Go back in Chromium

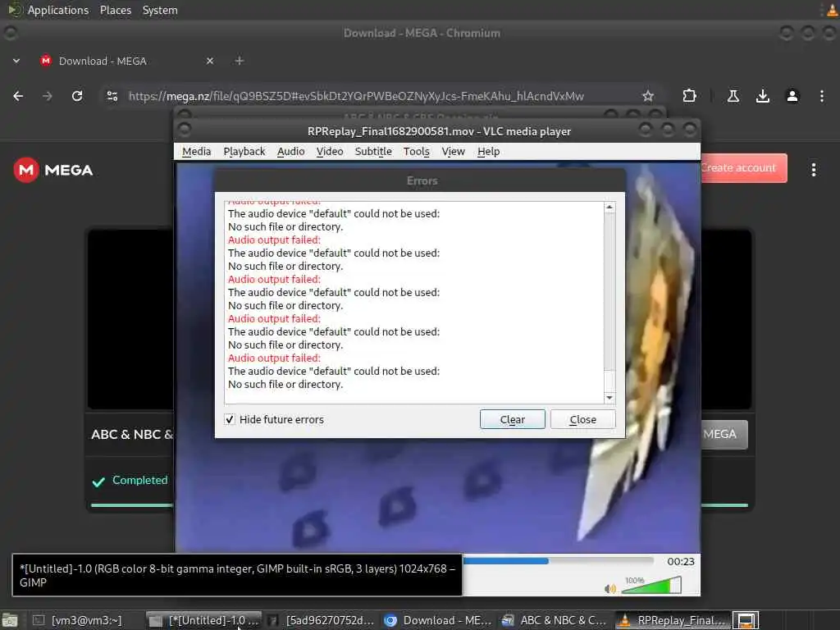click(18, 96)
